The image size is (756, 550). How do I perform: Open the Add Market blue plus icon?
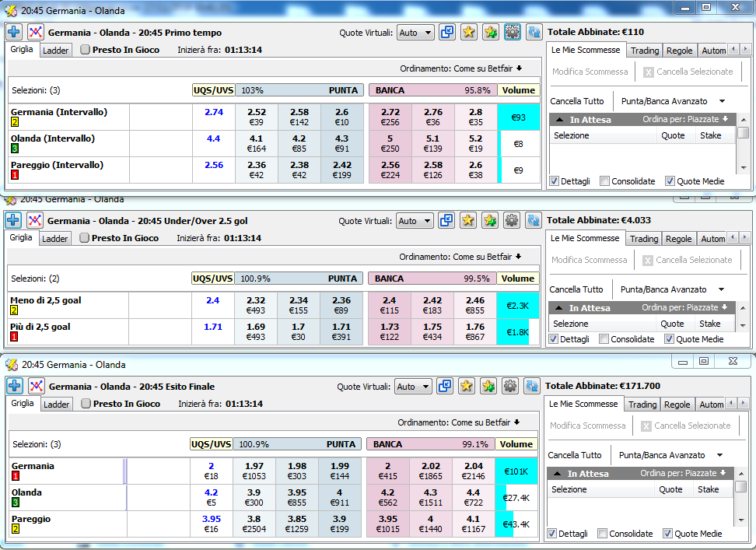pyautogui.click(x=13, y=32)
